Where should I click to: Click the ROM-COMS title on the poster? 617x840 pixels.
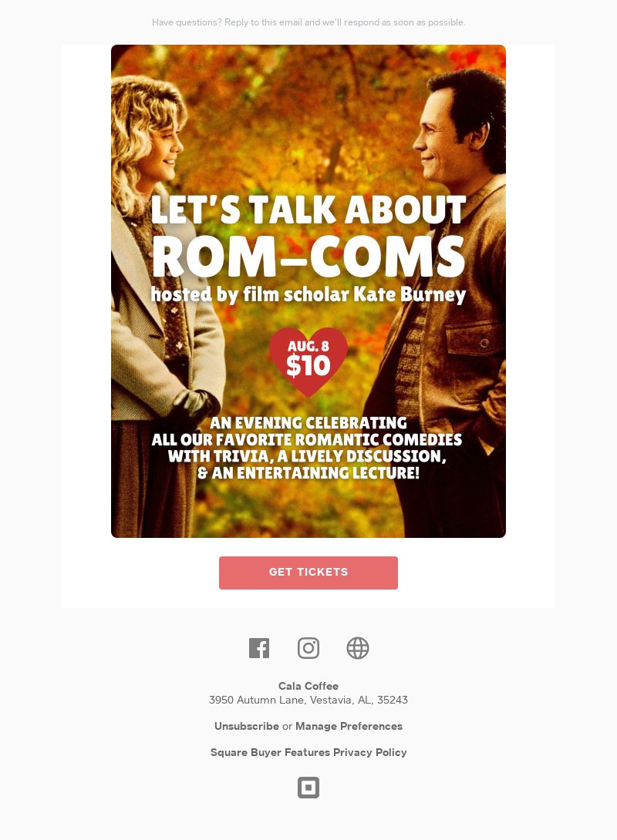[308, 257]
